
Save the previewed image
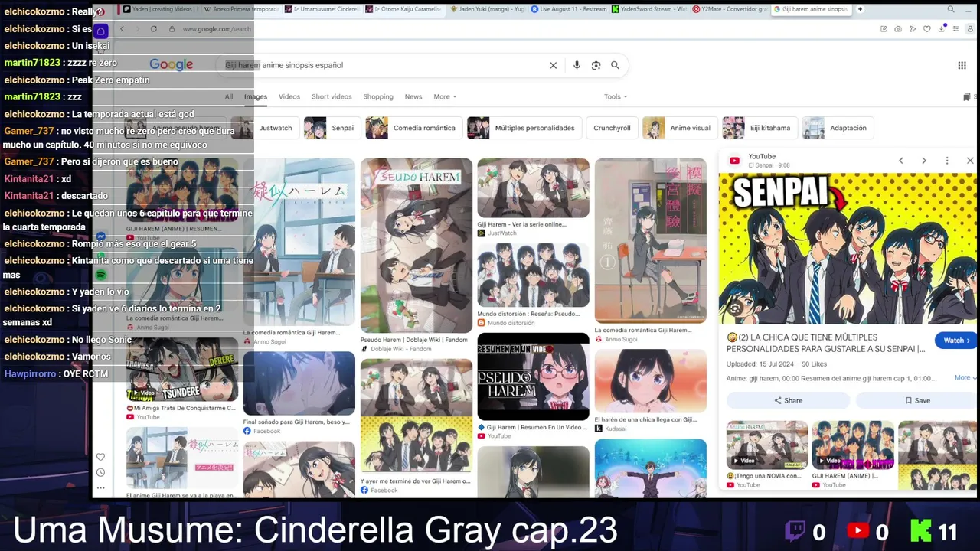pos(917,400)
